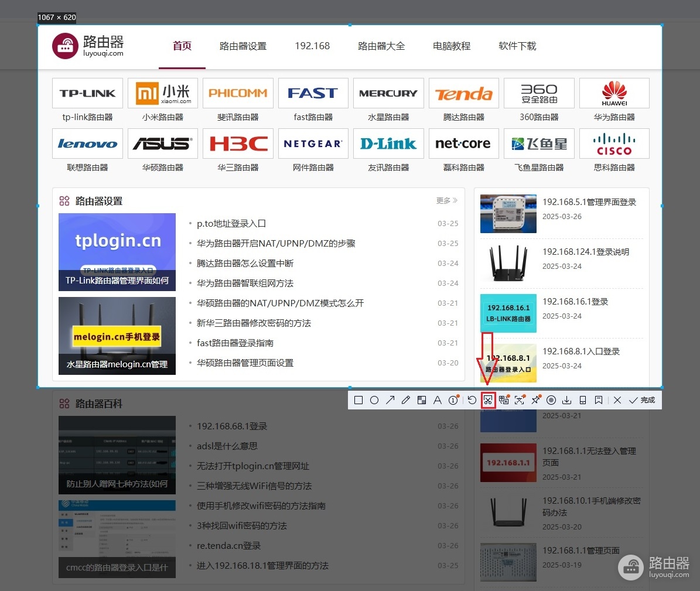
Task: Click the Lenovo brand logo
Action: pyautogui.click(x=87, y=144)
